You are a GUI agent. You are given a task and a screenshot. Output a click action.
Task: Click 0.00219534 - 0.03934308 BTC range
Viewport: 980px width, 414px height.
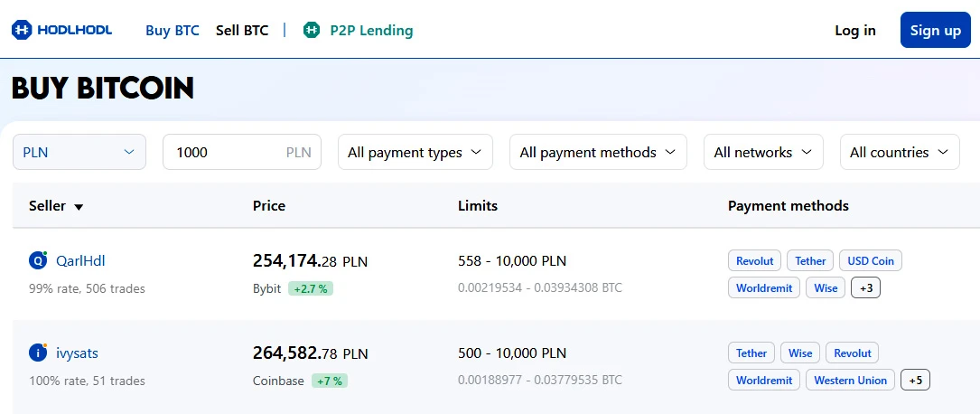pyautogui.click(x=540, y=287)
